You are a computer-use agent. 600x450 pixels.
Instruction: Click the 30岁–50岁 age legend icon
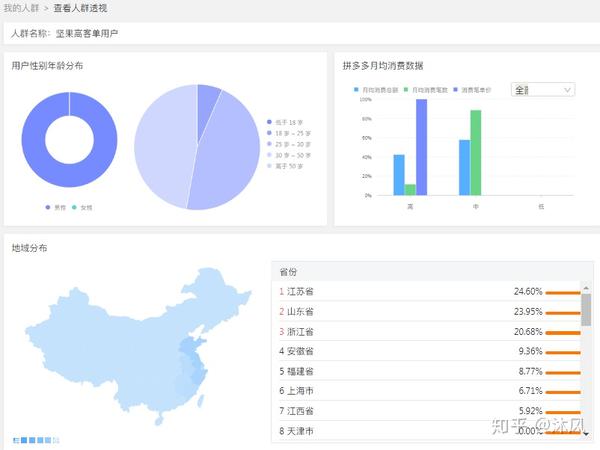click(x=269, y=155)
